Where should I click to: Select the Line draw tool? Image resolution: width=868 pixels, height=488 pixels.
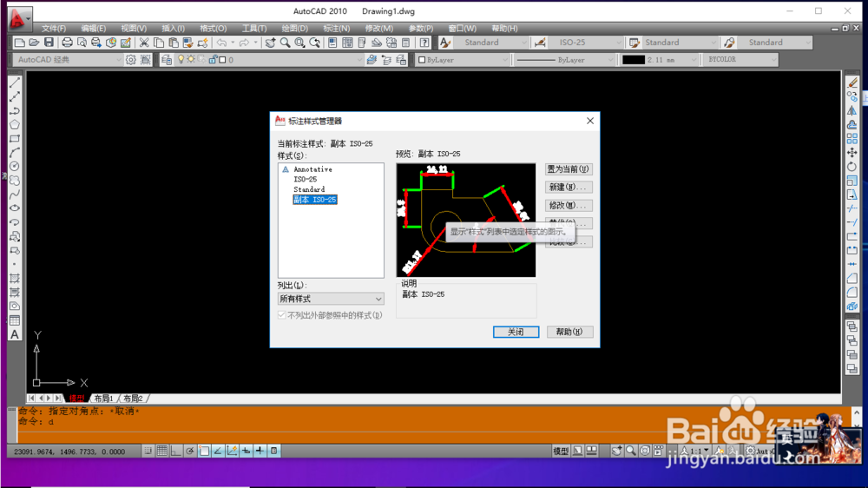(x=15, y=82)
